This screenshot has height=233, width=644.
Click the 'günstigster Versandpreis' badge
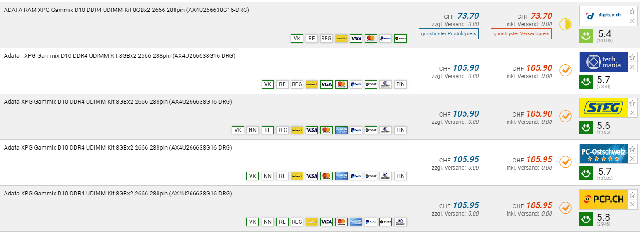521,33
